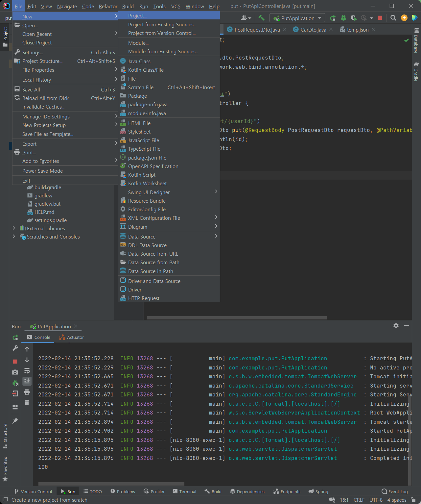421x504 pixels.
Task: Open Run panel settings gear
Action: (396, 326)
